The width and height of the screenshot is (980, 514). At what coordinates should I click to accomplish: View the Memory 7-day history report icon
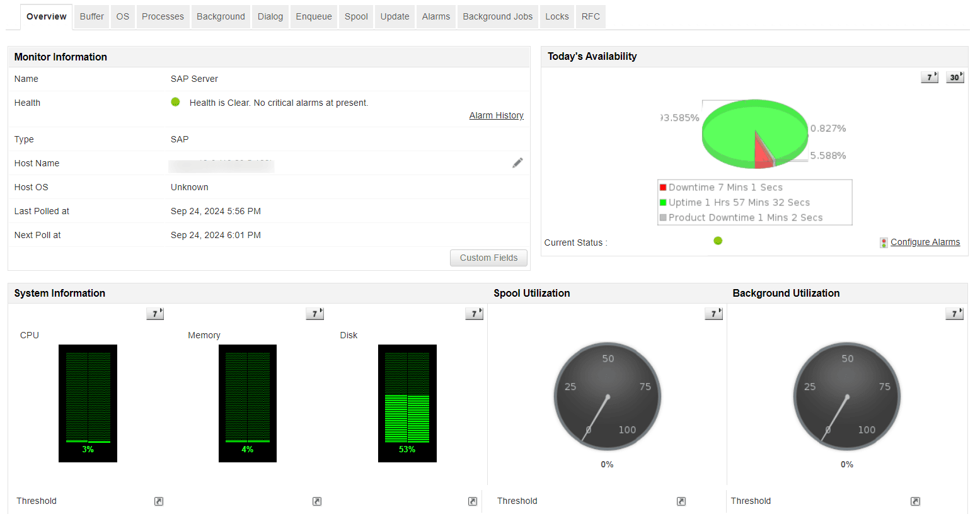point(314,313)
